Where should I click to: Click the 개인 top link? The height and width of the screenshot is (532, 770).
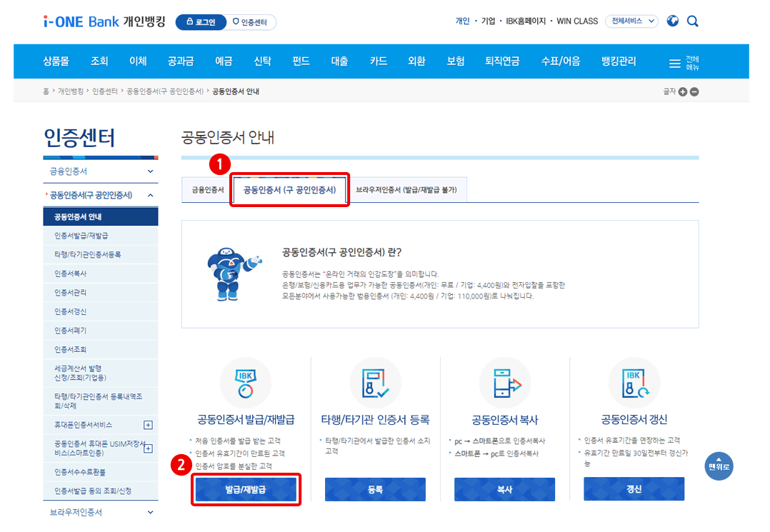[463, 21]
